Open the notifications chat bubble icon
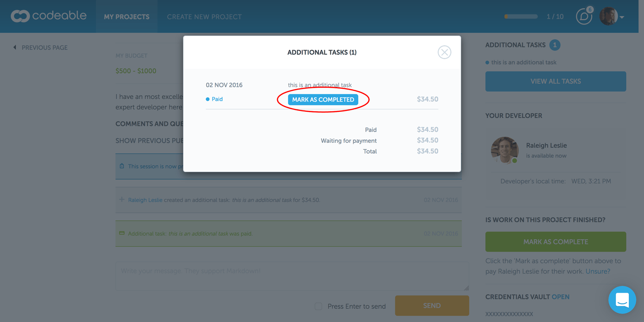Screen dimensions: 644x322 (x=584, y=17)
